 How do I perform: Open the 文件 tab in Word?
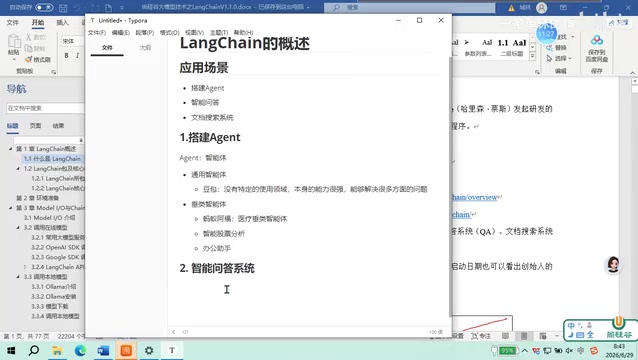pyautogui.click(x=13, y=23)
